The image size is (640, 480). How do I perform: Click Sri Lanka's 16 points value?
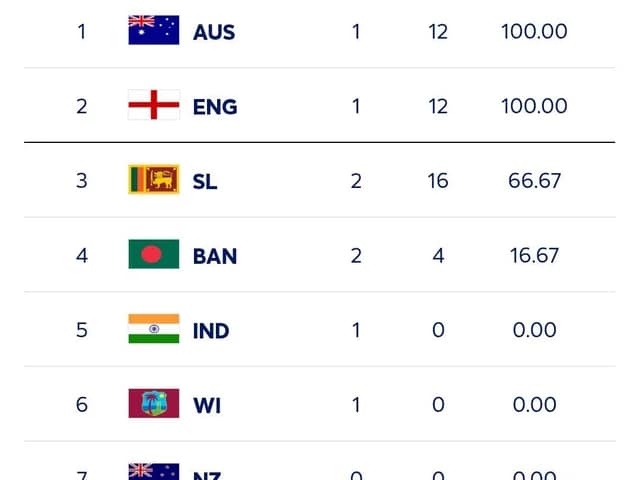[x=438, y=181]
